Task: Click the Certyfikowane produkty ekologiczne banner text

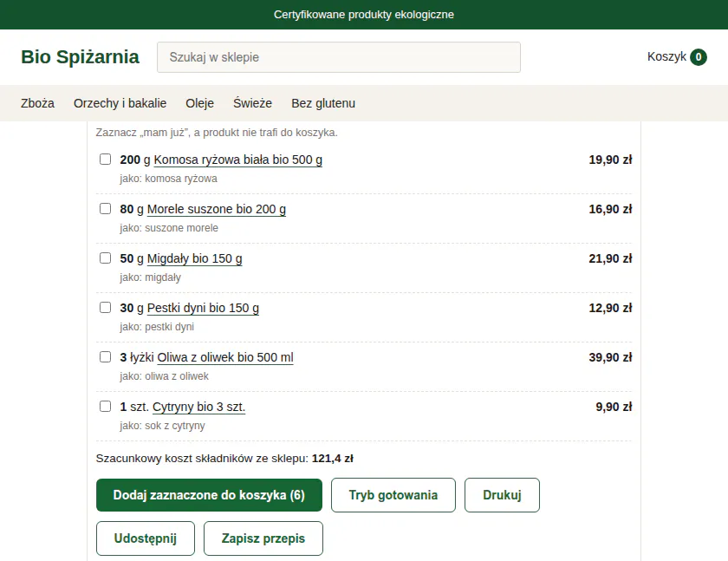Action: point(364,15)
